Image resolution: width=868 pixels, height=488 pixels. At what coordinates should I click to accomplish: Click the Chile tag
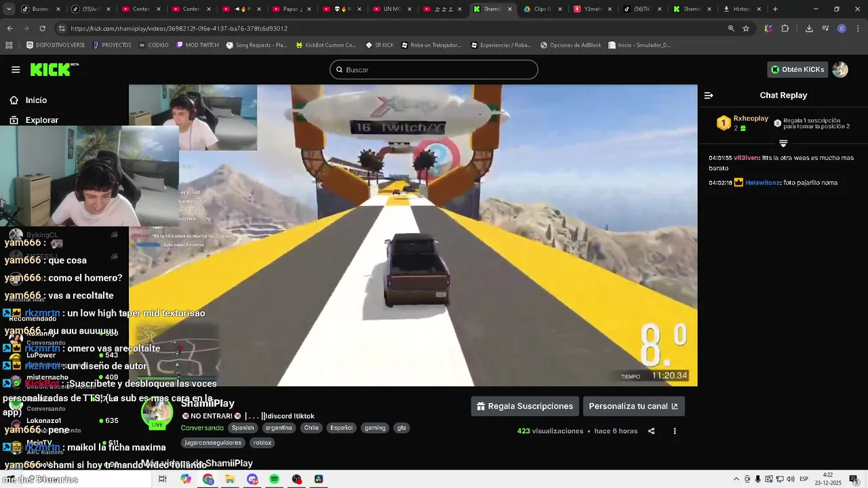pyautogui.click(x=311, y=428)
